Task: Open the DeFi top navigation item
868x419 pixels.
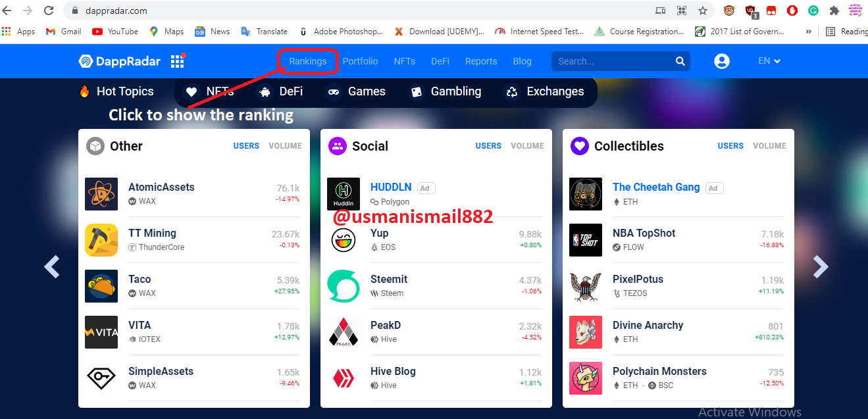Action: [440, 61]
